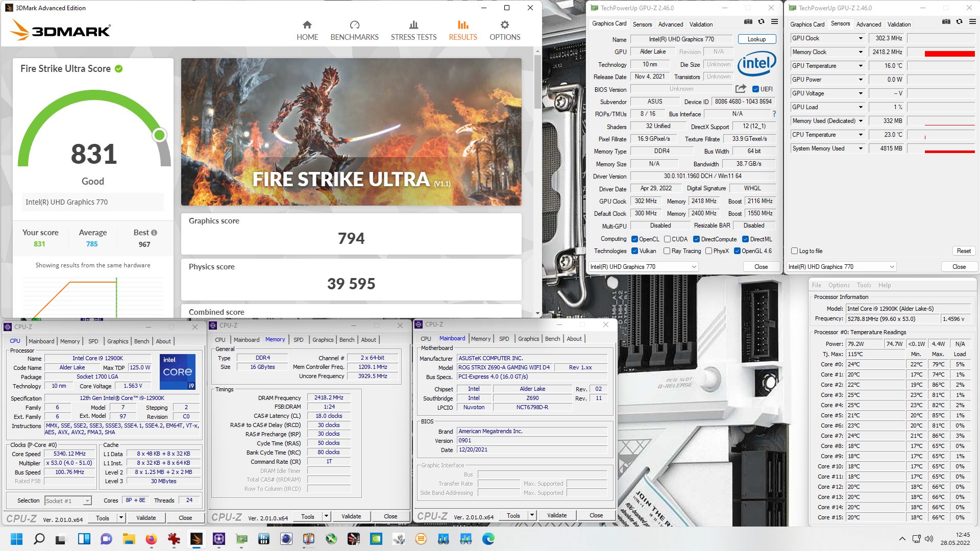
Task: Open STRESS TESTS in 3DMark
Action: tap(413, 31)
